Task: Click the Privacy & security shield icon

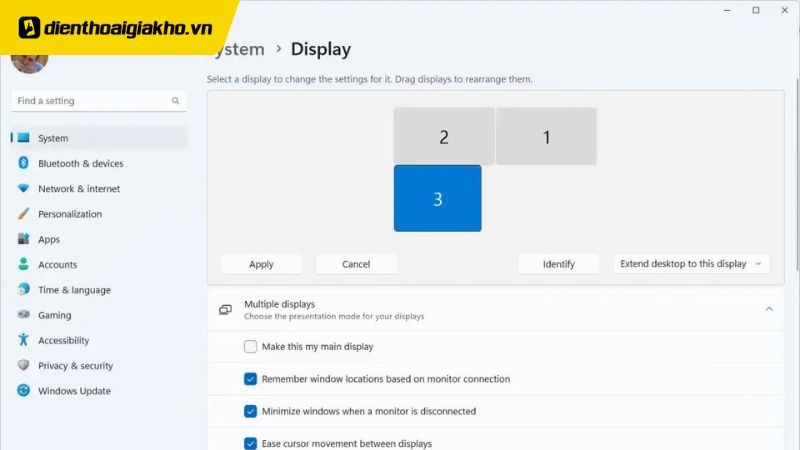Action: [23, 365]
